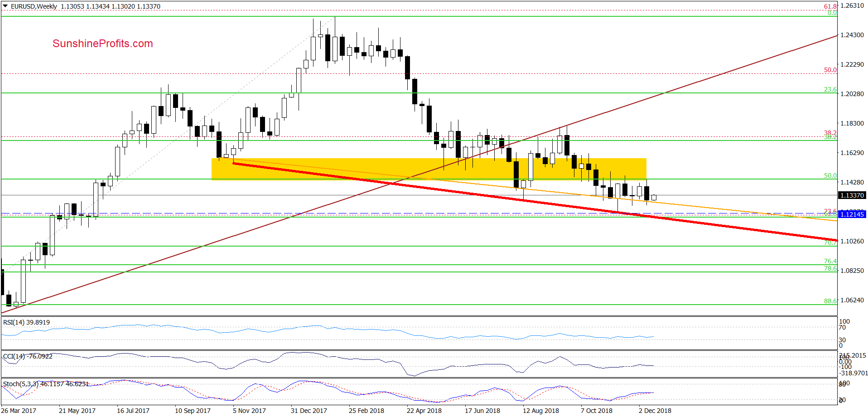868x417 pixels.
Task: Click the 1.26310 price axis label
Action: (x=852, y=5)
